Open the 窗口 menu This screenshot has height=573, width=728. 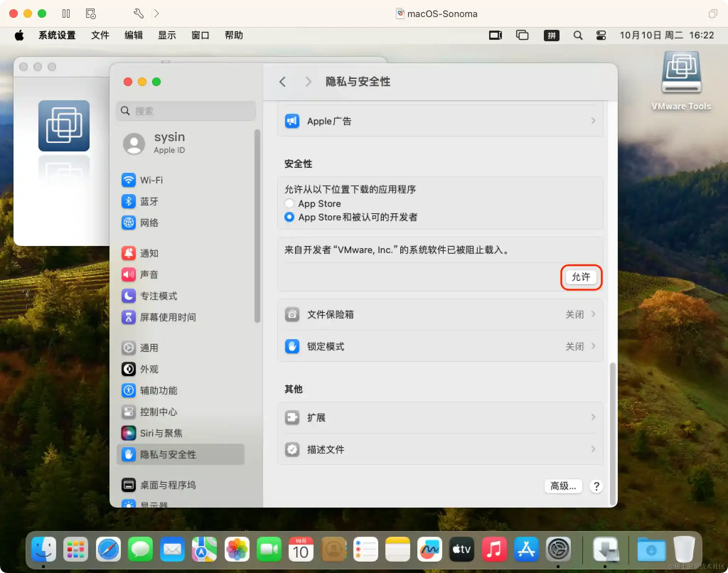199,35
